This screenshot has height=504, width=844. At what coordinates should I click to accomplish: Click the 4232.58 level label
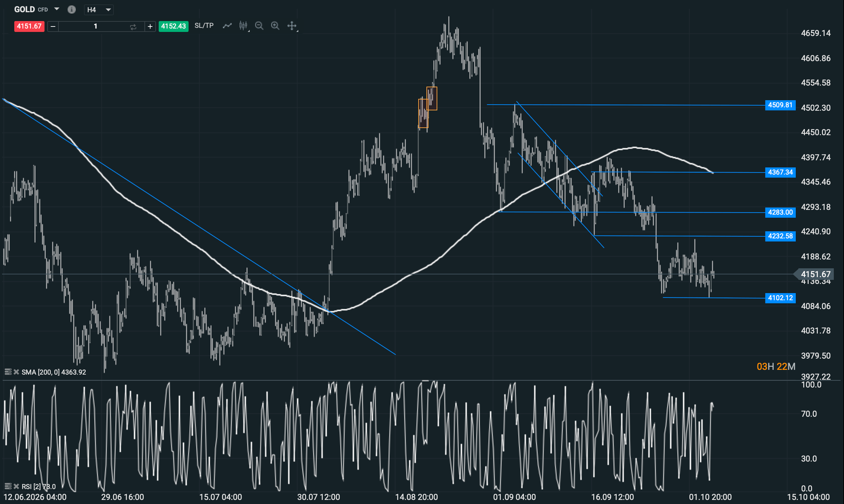point(780,236)
